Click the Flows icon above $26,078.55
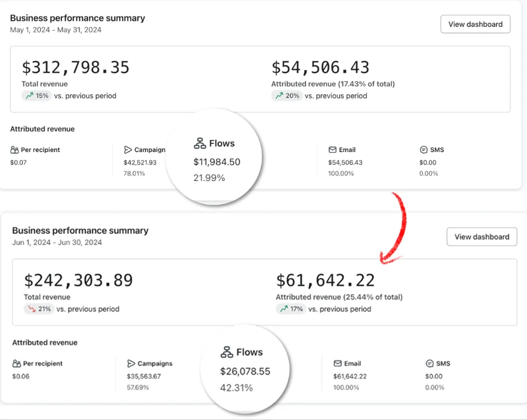 point(227,352)
